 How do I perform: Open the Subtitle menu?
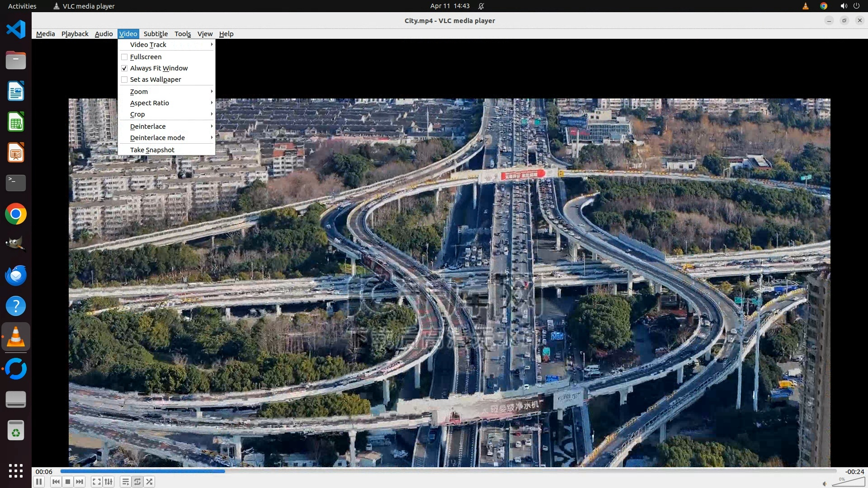pos(156,34)
